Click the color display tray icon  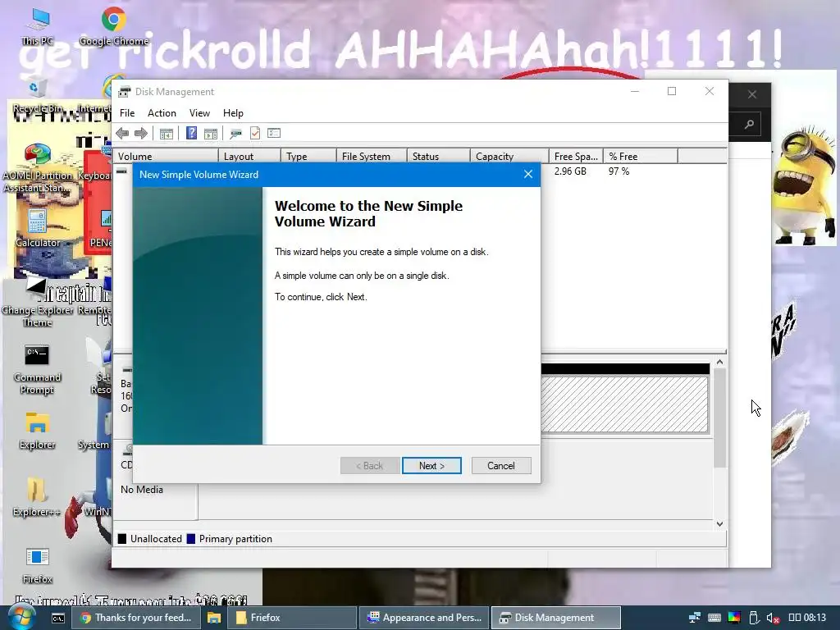tap(734, 618)
